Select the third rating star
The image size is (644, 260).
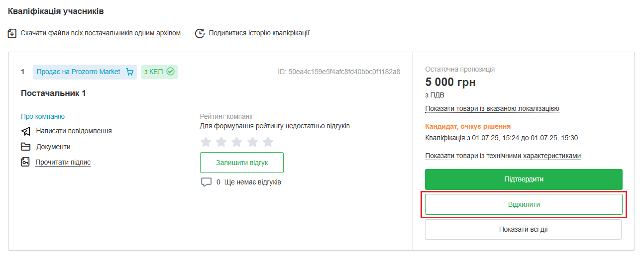(x=237, y=142)
